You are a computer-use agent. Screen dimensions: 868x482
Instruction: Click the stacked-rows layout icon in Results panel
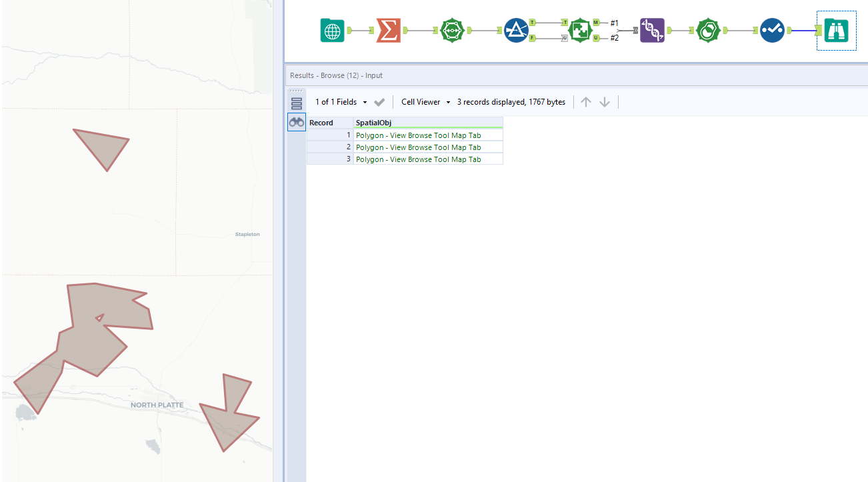tap(296, 102)
